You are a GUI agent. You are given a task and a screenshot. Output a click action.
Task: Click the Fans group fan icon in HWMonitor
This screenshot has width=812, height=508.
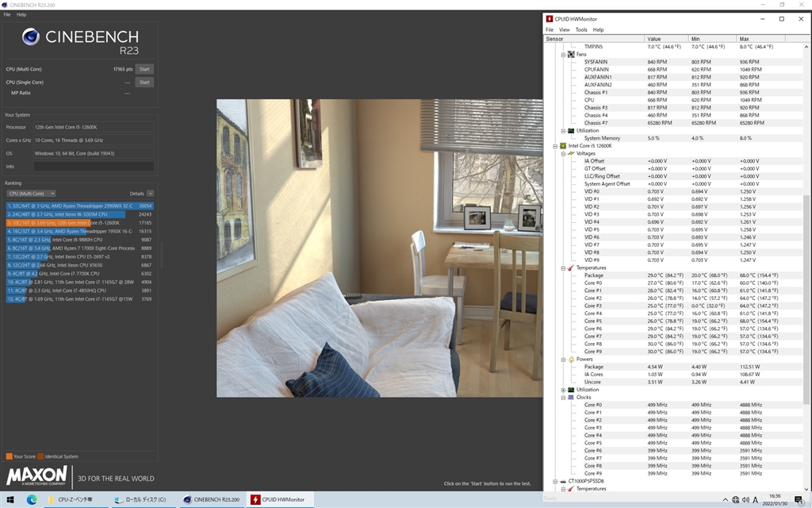click(571, 54)
